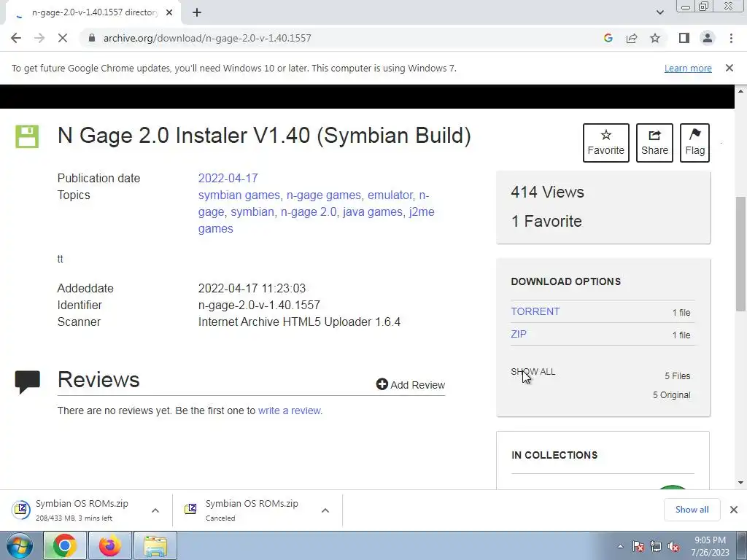Click the Share button

click(x=654, y=143)
